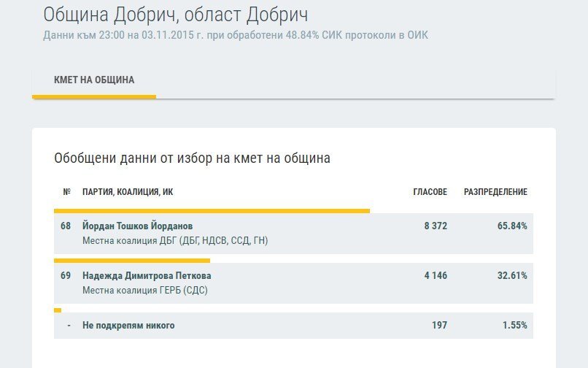
Task: Click Местна коалиция ДБГ (ДБГ, НДСВ, ССД, ГН)
Action: 175,241
